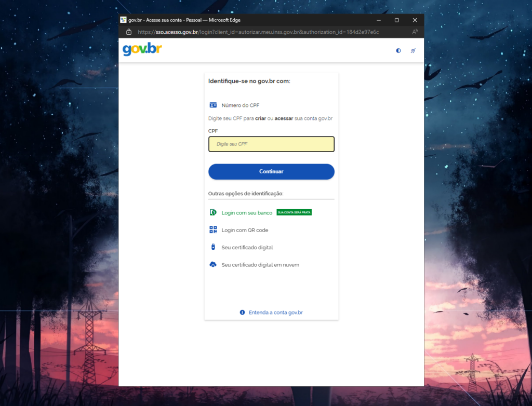Open the VLibras sign language accessibility icon
The width and height of the screenshot is (532, 406).
pyautogui.click(x=413, y=51)
